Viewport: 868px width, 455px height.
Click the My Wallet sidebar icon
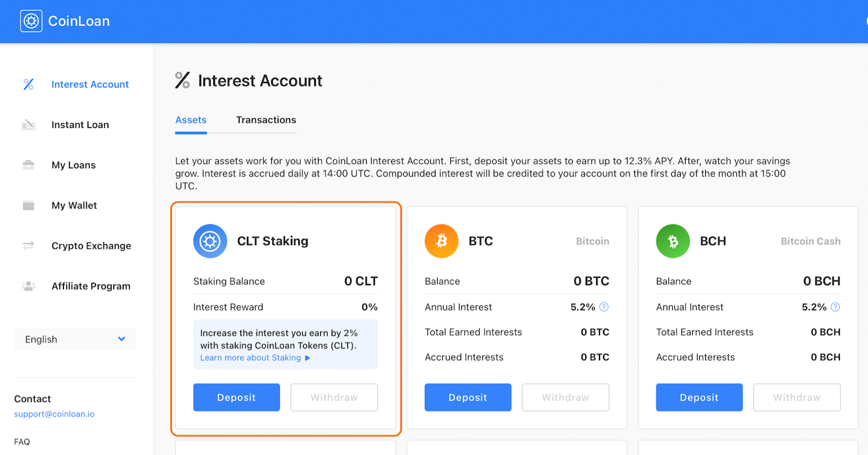tap(29, 205)
